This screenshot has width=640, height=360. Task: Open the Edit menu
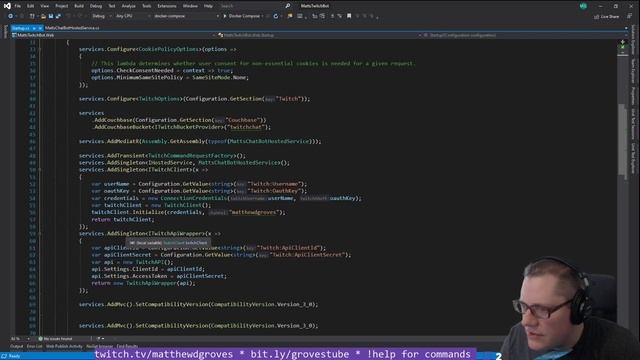click(x=31, y=6)
